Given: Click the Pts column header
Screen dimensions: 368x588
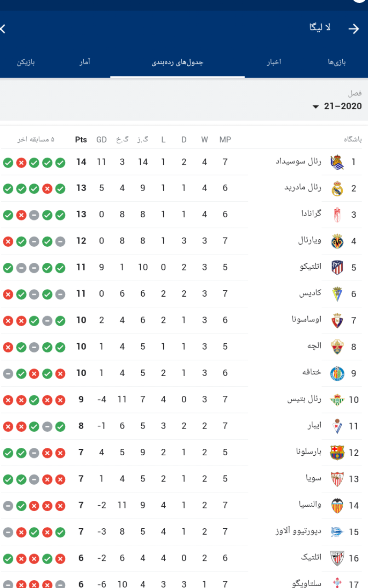Looking at the screenshot, I should point(81,140).
